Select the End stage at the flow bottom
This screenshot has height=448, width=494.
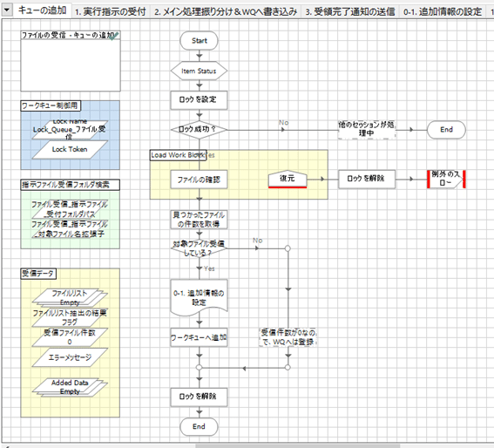coord(199,426)
